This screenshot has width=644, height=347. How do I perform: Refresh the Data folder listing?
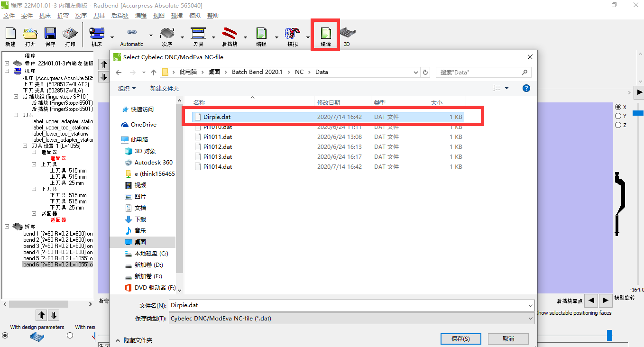click(x=425, y=72)
